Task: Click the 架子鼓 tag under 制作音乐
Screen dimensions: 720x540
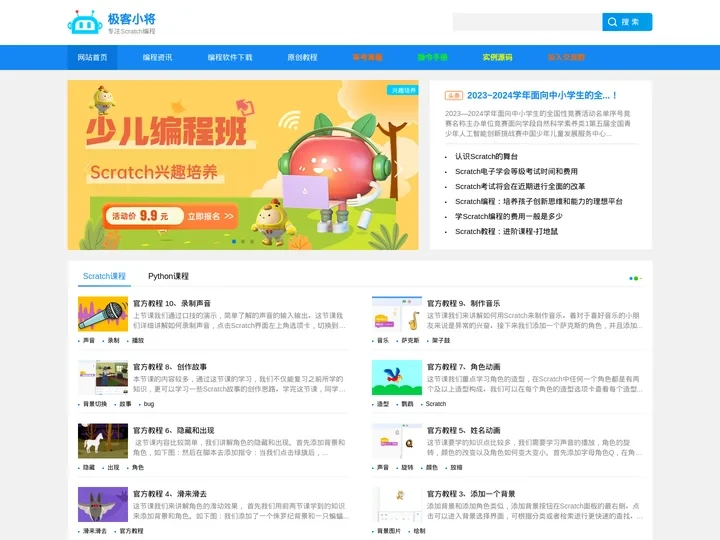Action: coord(441,340)
